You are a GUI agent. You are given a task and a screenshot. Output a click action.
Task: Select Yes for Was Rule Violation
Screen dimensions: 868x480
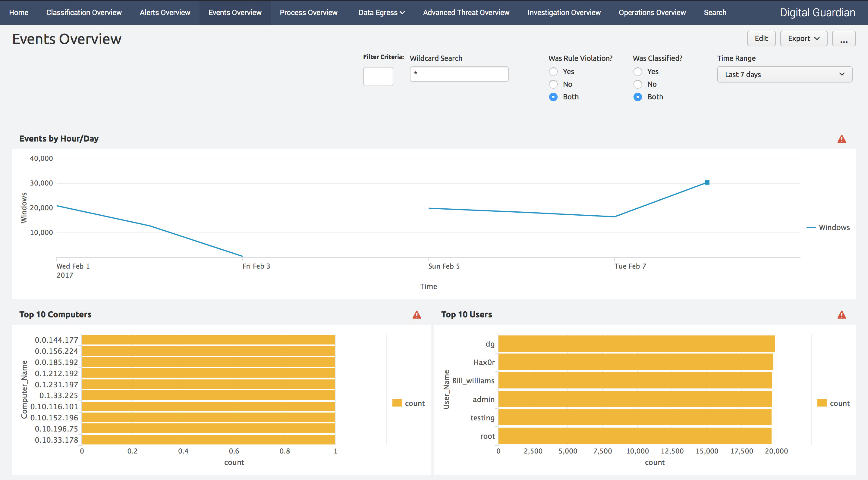pyautogui.click(x=553, y=72)
